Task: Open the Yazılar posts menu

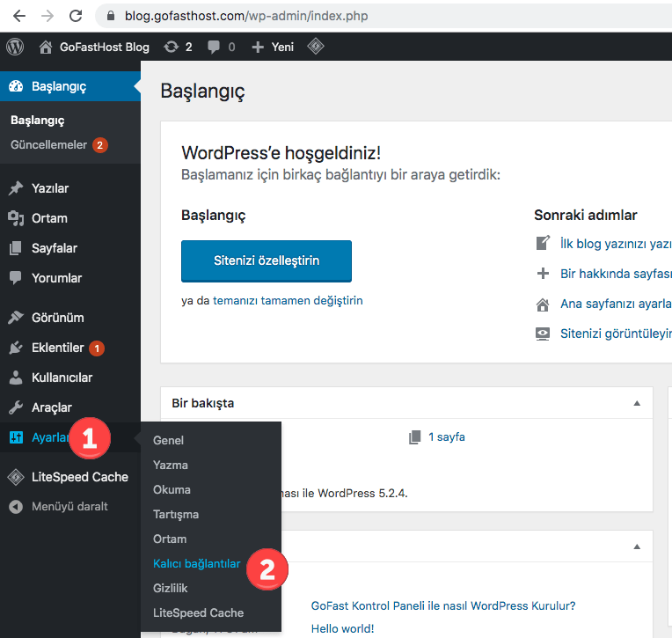Action: (x=50, y=187)
